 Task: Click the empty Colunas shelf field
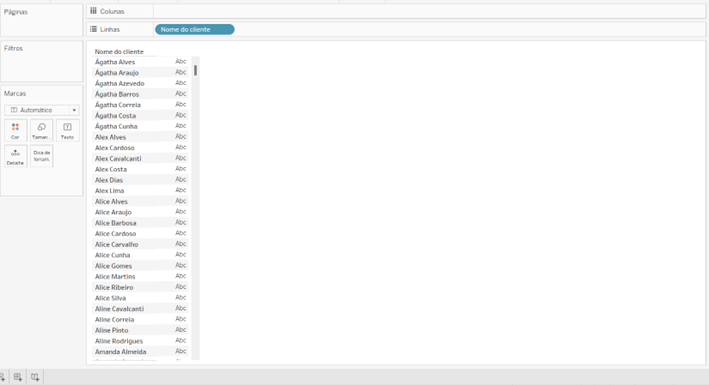(429, 11)
